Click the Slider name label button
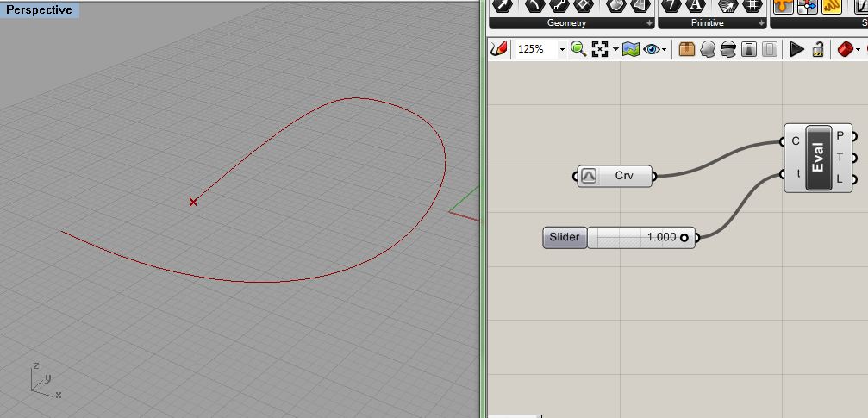The width and height of the screenshot is (868, 418). click(565, 237)
